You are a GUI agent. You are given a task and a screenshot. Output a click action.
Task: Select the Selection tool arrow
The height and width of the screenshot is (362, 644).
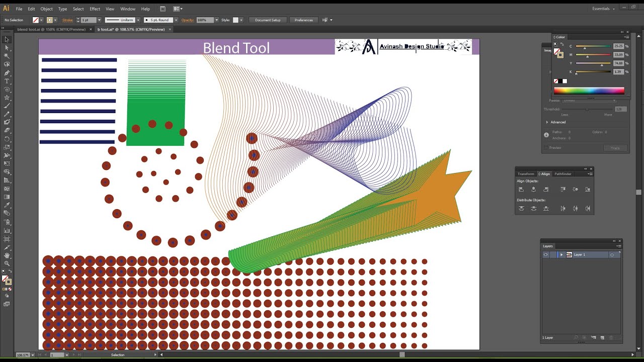coord(7,39)
